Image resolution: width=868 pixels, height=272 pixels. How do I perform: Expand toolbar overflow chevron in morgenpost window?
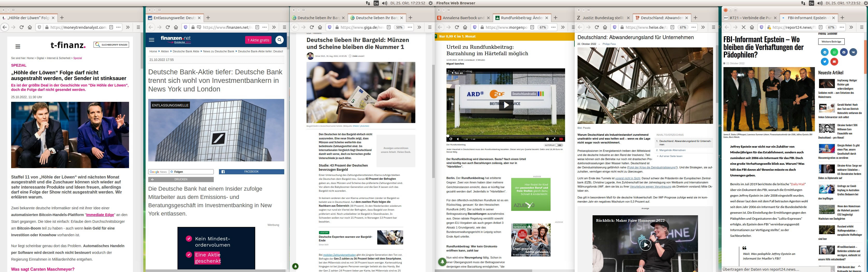click(563, 27)
